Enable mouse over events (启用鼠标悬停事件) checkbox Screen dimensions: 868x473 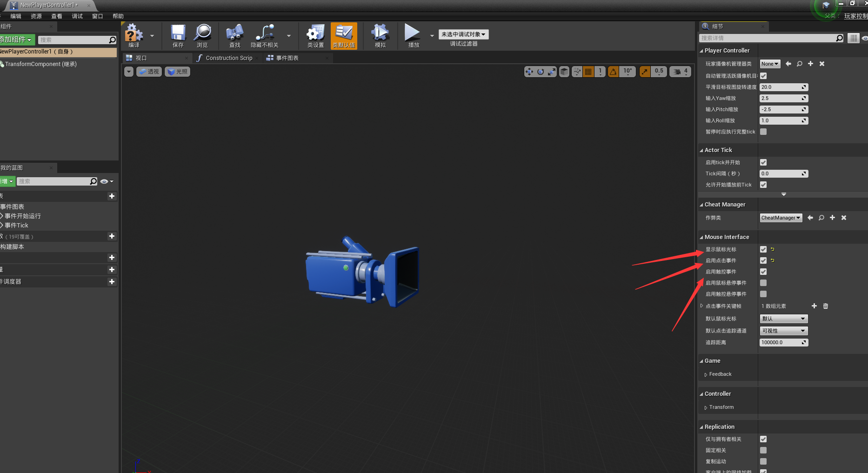(763, 283)
